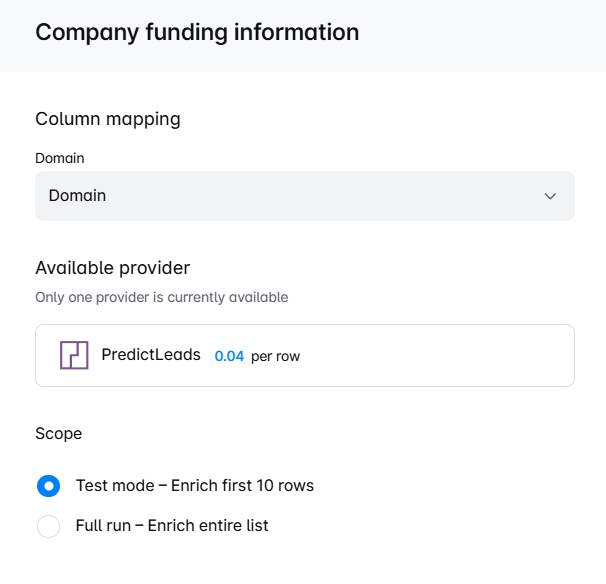Viewport: 606px width, 584px height.
Task: Click the "Only one provider is currently available" note
Action: coord(162,297)
